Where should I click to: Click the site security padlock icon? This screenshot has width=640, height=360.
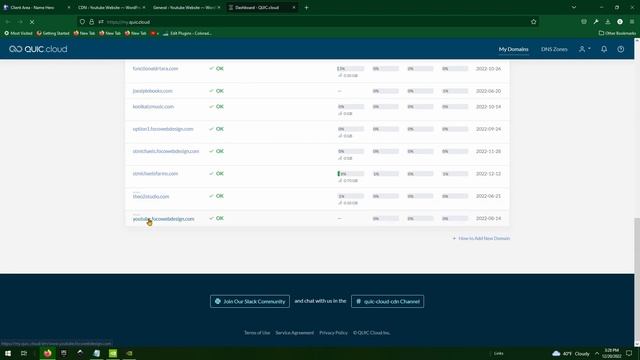pyautogui.click(x=91, y=22)
